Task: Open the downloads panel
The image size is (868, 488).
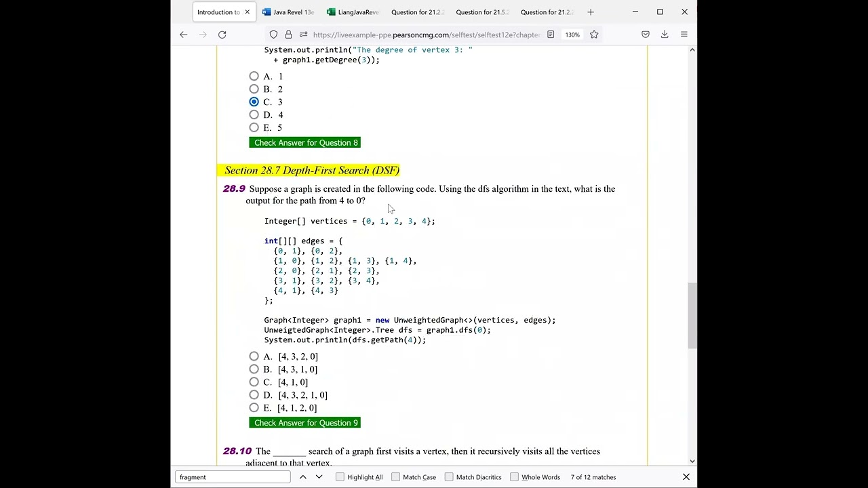Action: tap(665, 35)
